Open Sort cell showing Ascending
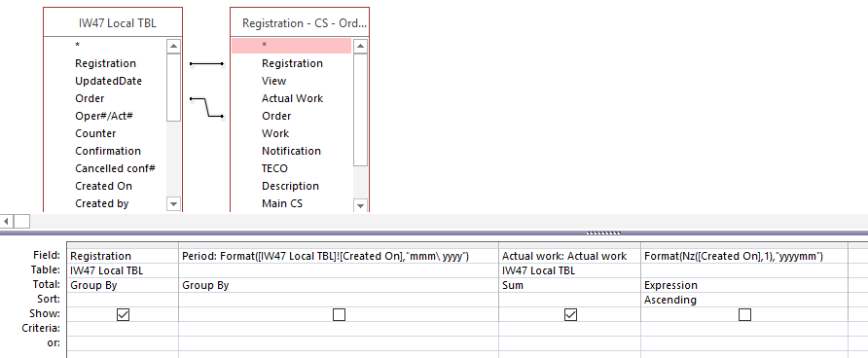The height and width of the screenshot is (358, 868). (744, 300)
